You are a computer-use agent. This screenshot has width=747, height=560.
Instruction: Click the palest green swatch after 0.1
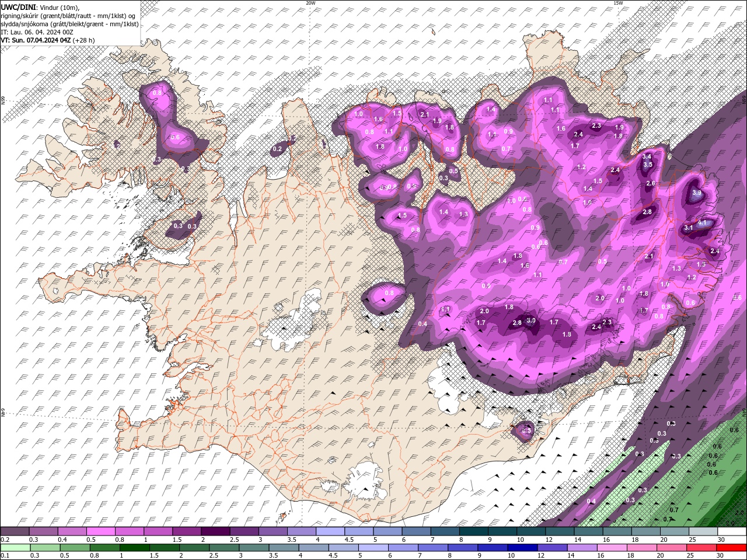pyautogui.click(x=15, y=548)
